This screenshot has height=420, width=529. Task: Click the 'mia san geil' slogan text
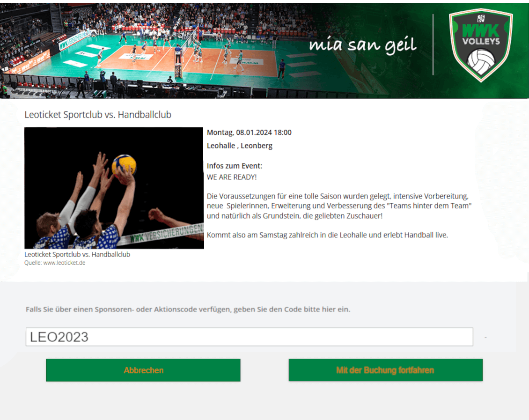pos(362,45)
